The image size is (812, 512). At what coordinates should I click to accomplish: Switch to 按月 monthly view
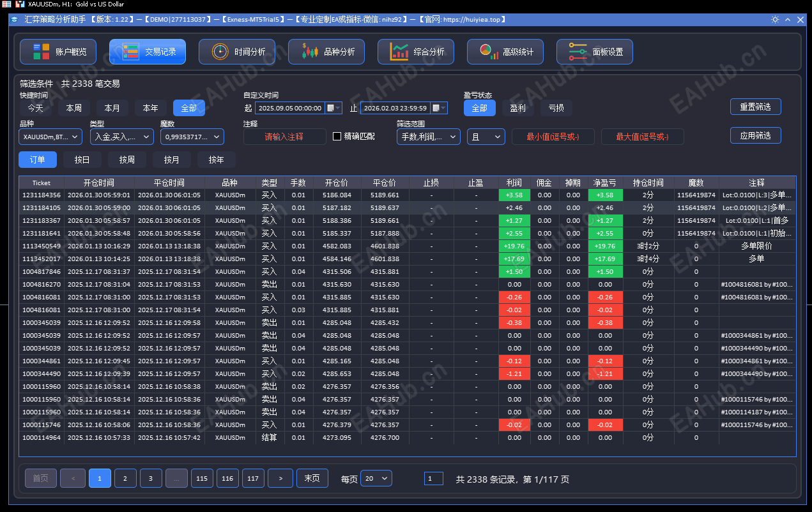tap(172, 160)
